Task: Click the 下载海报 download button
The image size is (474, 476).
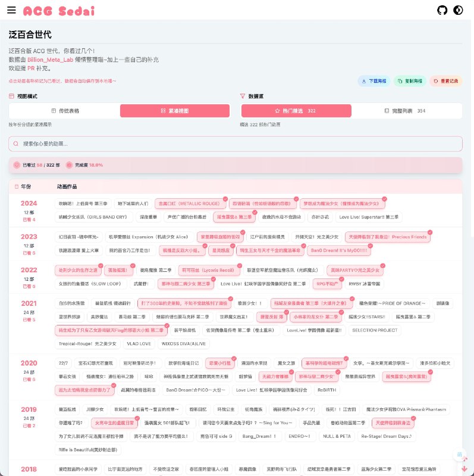Action: tap(373, 80)
